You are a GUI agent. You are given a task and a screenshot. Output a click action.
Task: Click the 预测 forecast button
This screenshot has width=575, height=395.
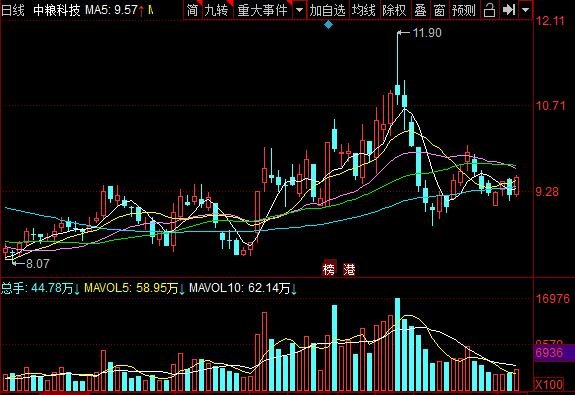tap(464, 10)
